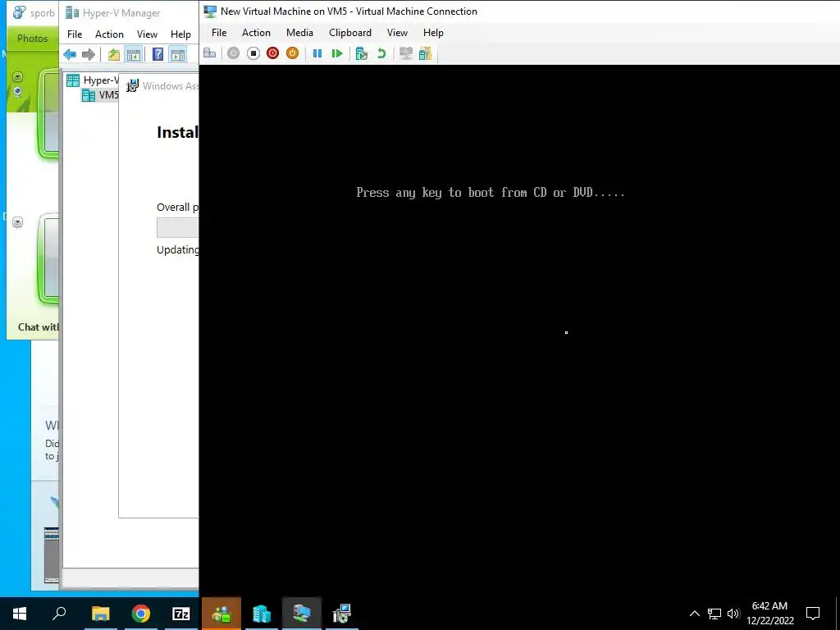Click the grayed Start VM toolbar icon
840x630 pixels.
[x=233, y=53]
